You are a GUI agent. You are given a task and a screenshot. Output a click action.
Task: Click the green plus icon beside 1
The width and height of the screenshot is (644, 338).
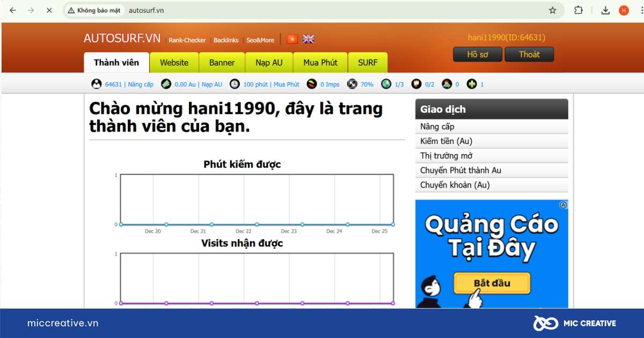click(x=471, y=84)
